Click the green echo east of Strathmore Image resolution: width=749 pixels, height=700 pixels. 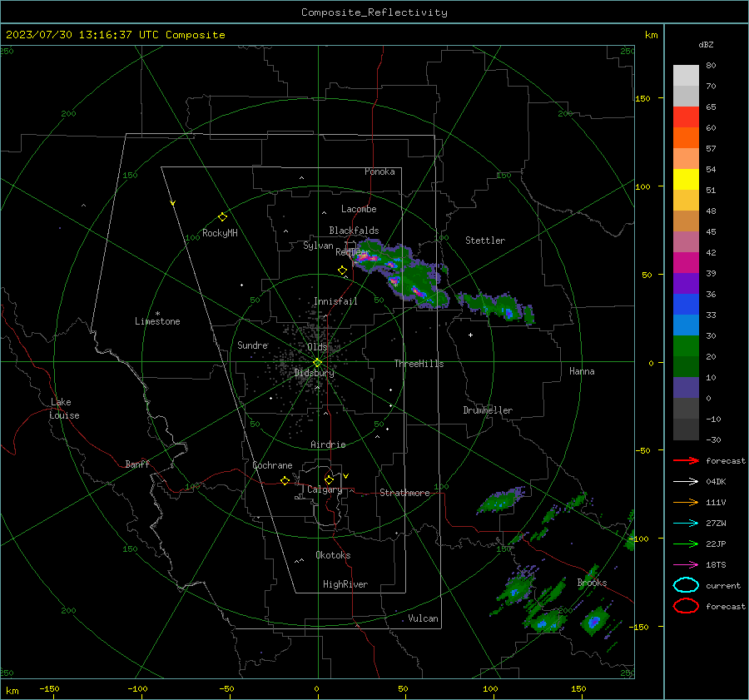(499, 501)
